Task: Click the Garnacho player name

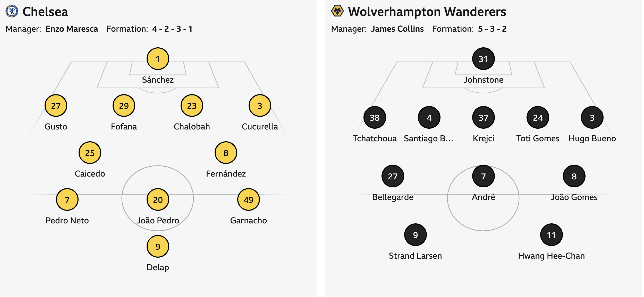Action: click(248, 221)
